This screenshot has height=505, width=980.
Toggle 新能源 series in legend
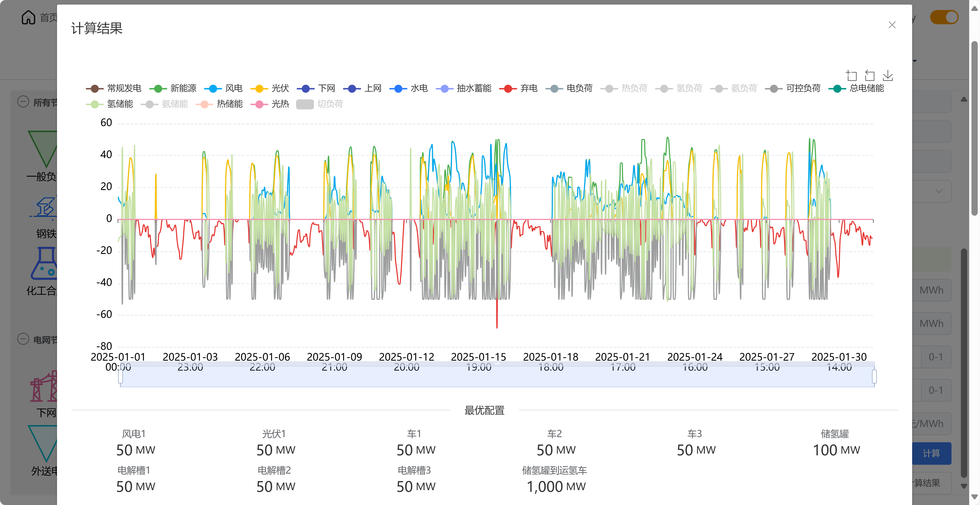pos(173,88)
